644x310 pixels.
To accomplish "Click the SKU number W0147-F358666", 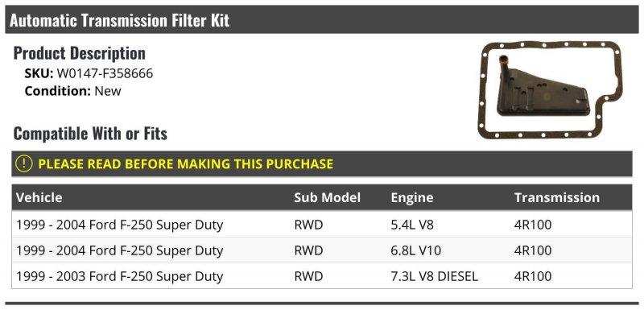I will click(x=105, y=73).
